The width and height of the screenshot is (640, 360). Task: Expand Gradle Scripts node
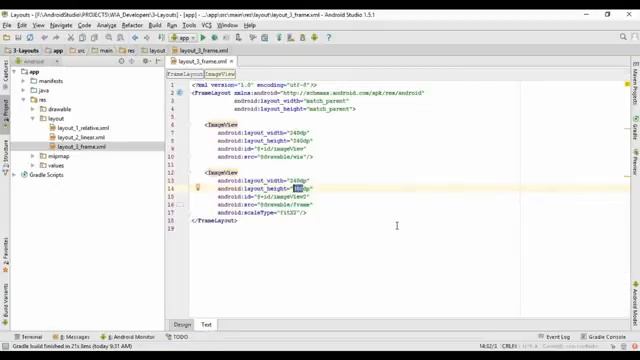point(15,175)
